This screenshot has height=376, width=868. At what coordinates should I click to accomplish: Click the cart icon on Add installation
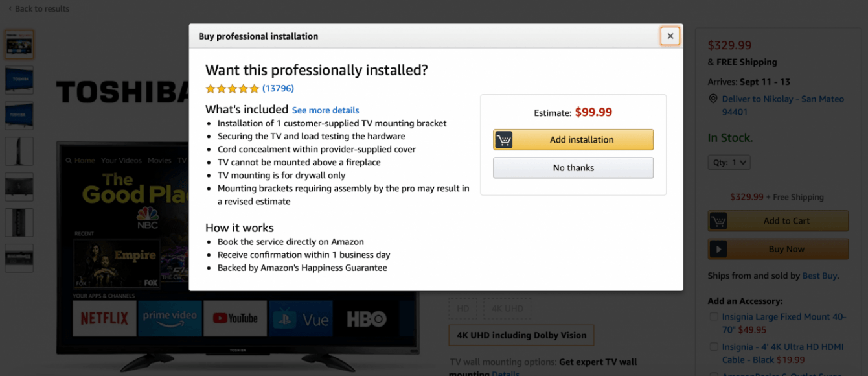pyautogui.click(x=503, y=139)
